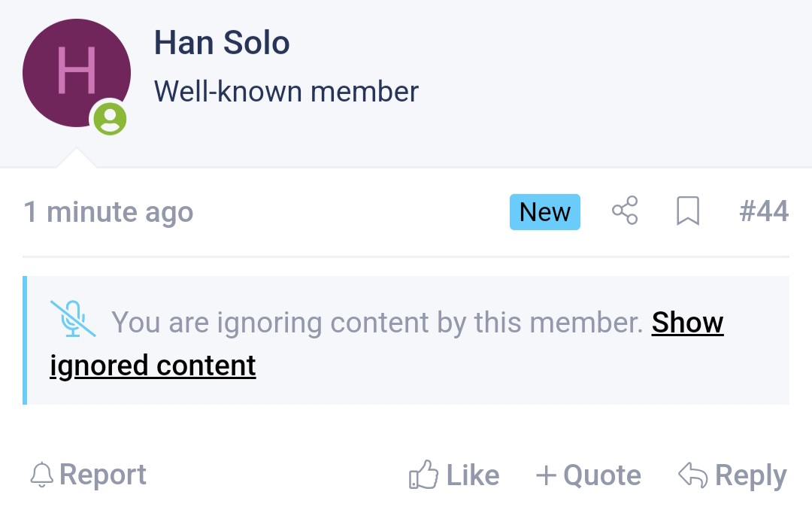Open the #44 post number link
Image resolution: width=812 pixels, height=525 pixels.
(x=764, y=211)
